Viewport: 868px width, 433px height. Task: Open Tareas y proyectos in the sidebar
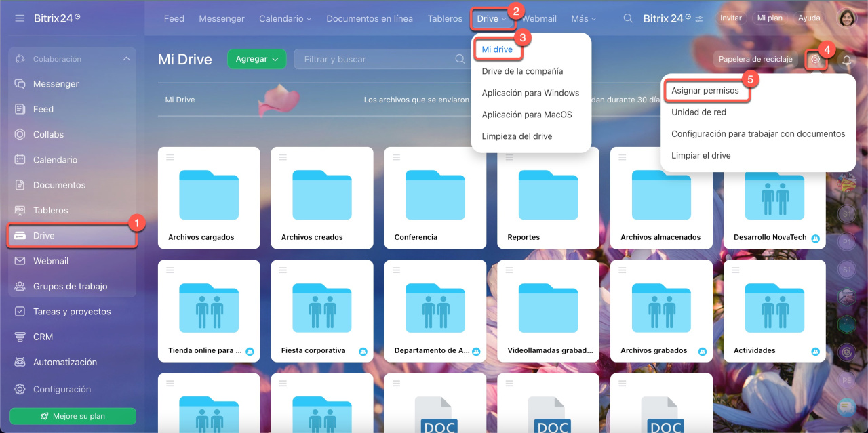tap(73, 312)
